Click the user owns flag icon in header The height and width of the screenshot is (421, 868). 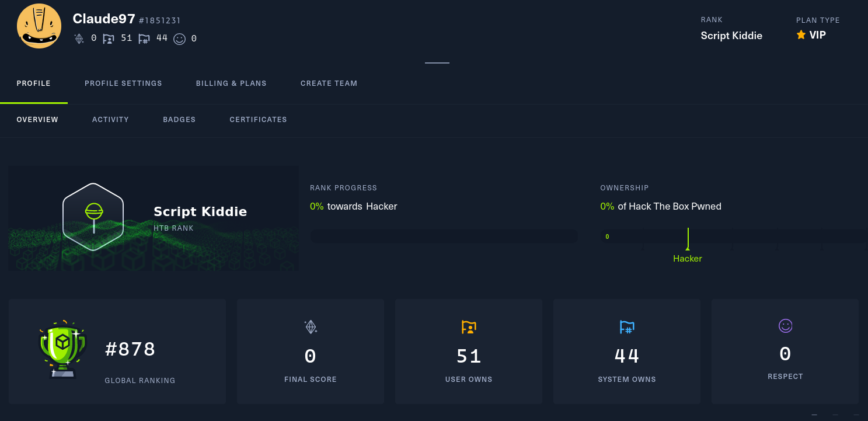(109, 39)
